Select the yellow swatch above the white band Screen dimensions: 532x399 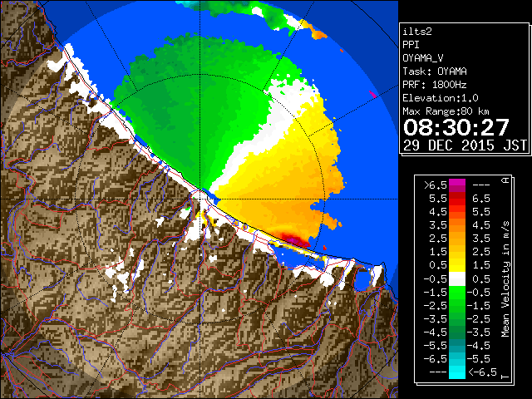click(457, 266)
